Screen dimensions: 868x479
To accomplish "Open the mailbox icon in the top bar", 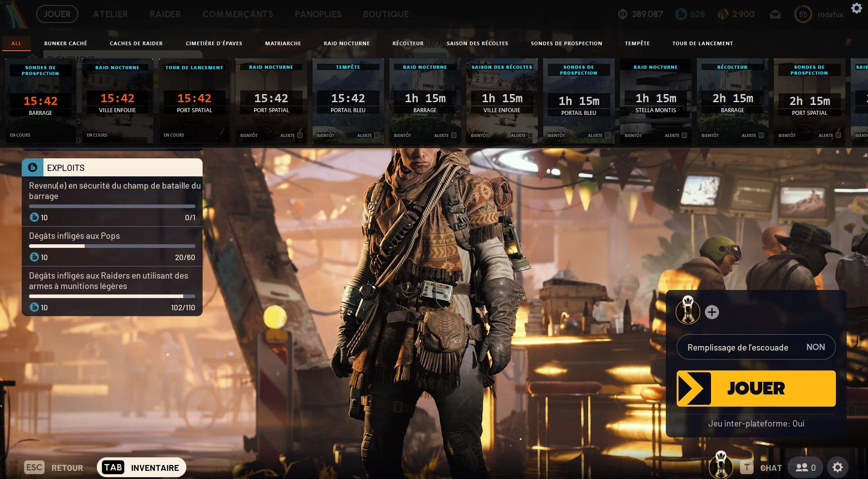I will coord(775,14).
